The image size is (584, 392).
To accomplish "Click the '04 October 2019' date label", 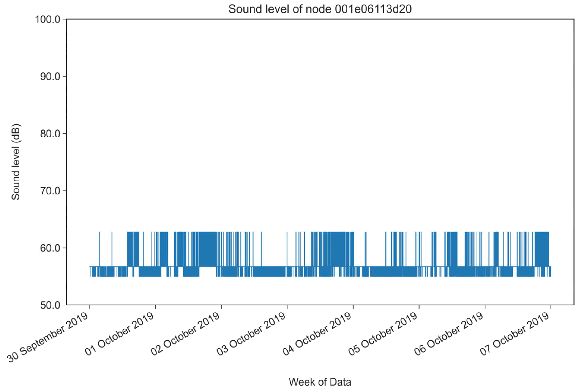I will click(x=317, y=334).
